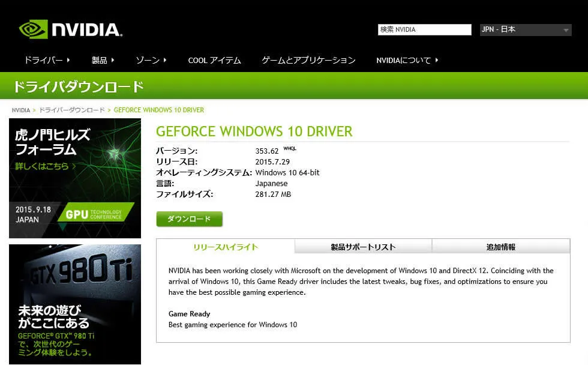Click the ファイルサイズ: label
The width and height of the screenshot is (588, 365).
[x=185, y=195]
